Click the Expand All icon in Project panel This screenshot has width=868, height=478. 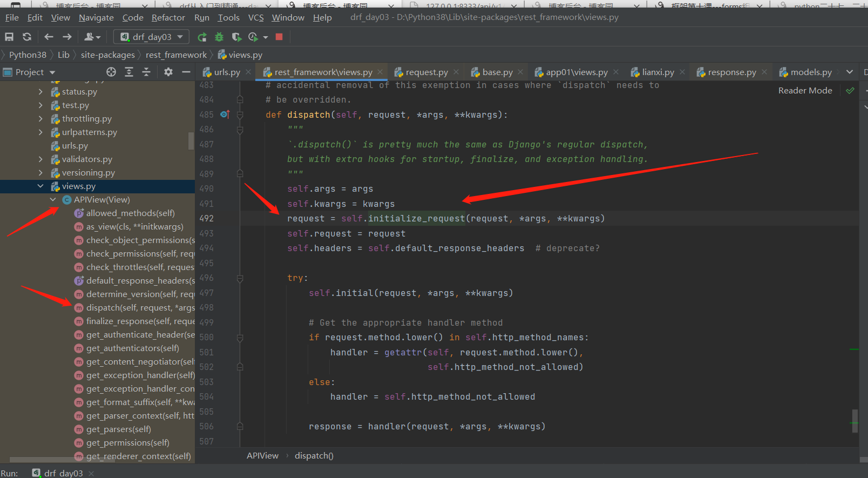(129, 72)
